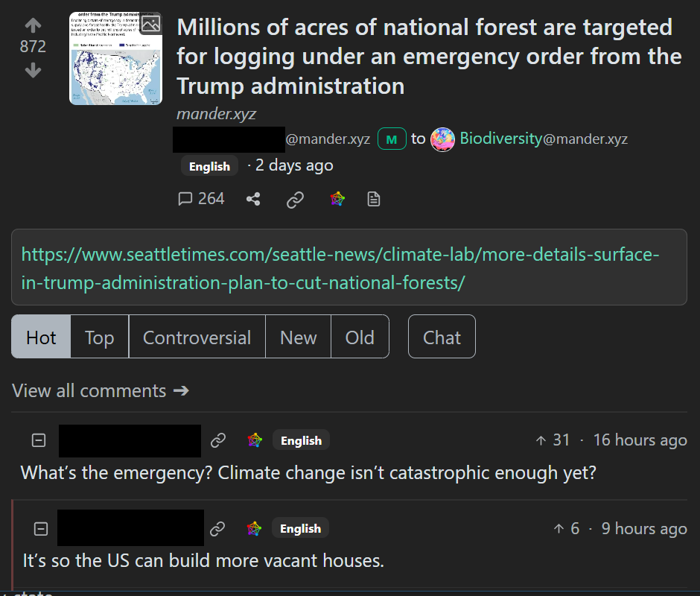This screenshot has height=596, width=700.
Task: Open the Seattle Times article URL
Action: pyautogui.click(x=340, y=268)
